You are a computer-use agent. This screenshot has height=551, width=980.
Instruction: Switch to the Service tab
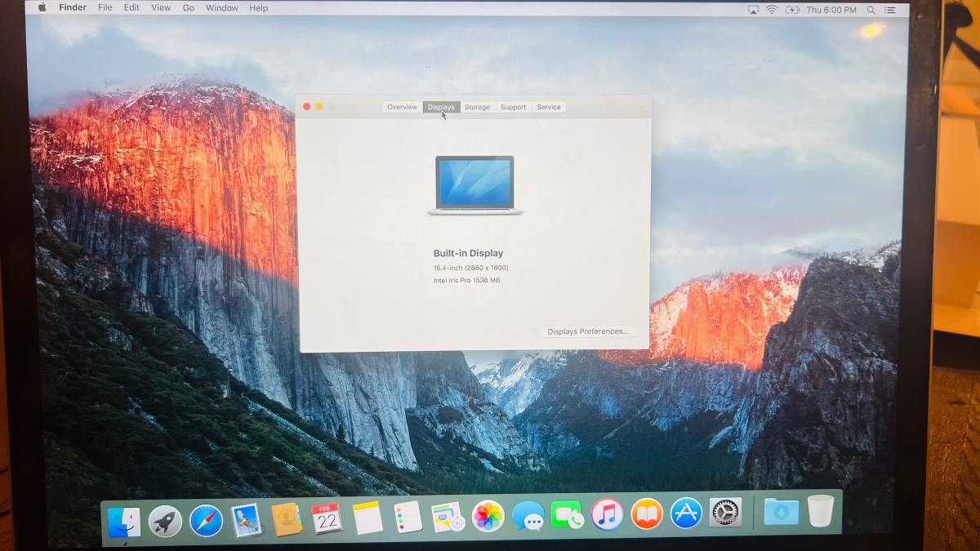(549, 107)
